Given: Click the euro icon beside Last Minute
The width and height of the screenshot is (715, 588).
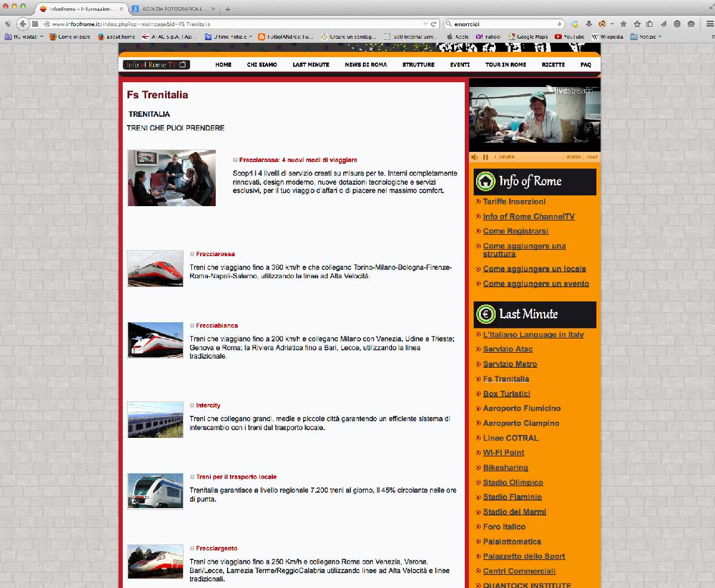Looking at the screenshot, I should 486,314.
